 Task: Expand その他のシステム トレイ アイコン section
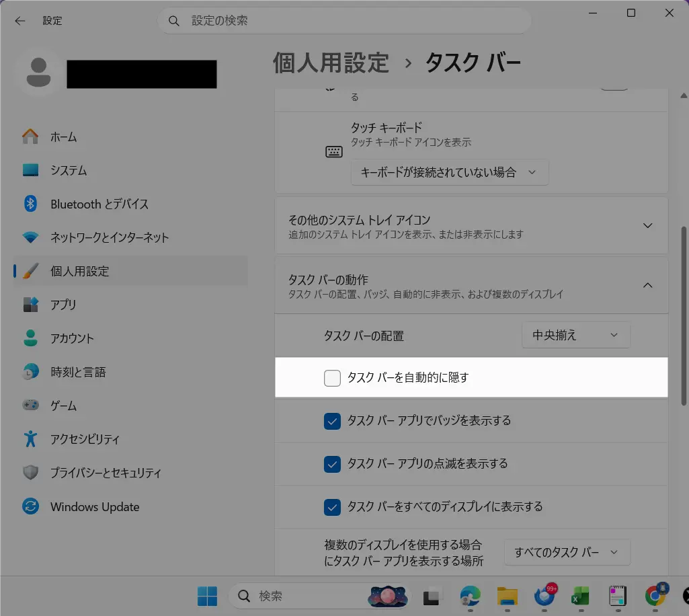click(x=647, y=226)
